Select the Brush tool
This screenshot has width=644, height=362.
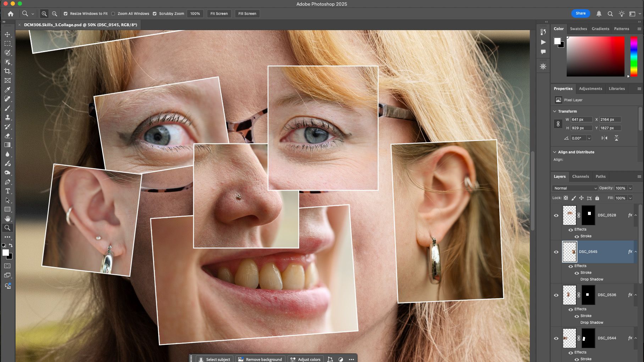coord(7,108)
